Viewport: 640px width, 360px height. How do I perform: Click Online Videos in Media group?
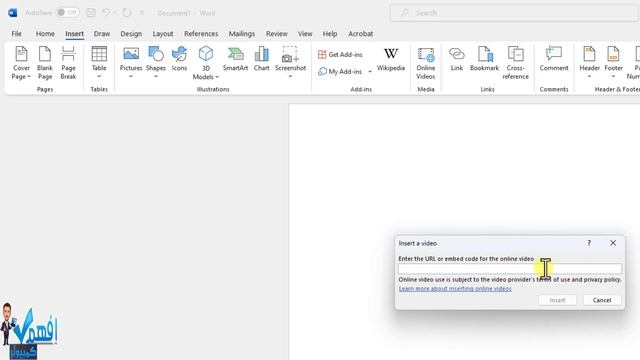426,63
